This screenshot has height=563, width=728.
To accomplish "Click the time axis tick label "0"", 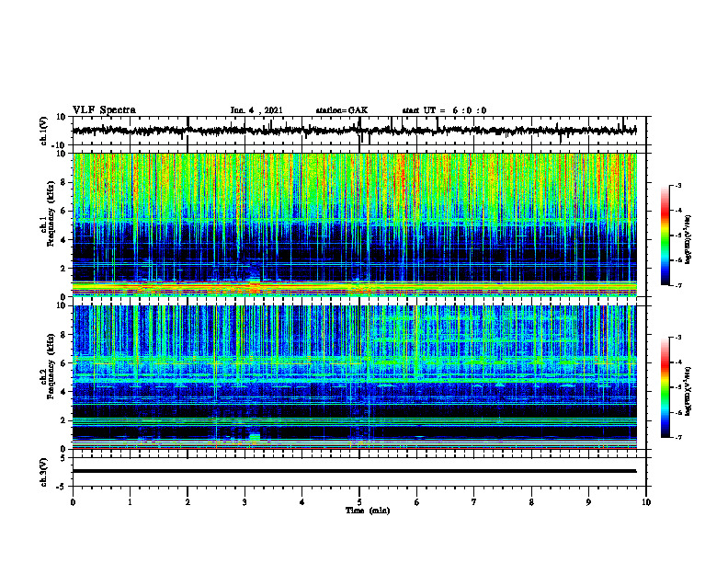I will 73,502.
